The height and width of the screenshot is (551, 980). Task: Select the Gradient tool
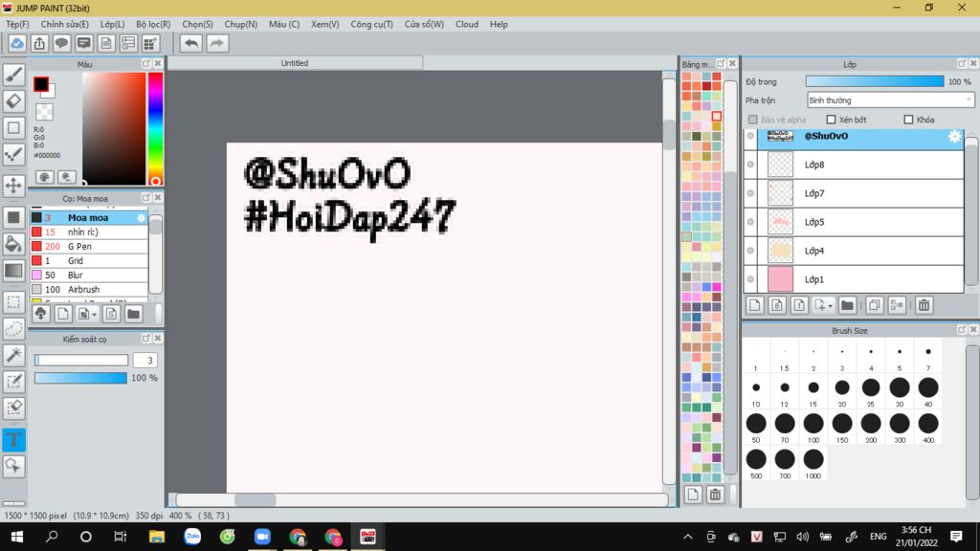[x=13, y=271]
